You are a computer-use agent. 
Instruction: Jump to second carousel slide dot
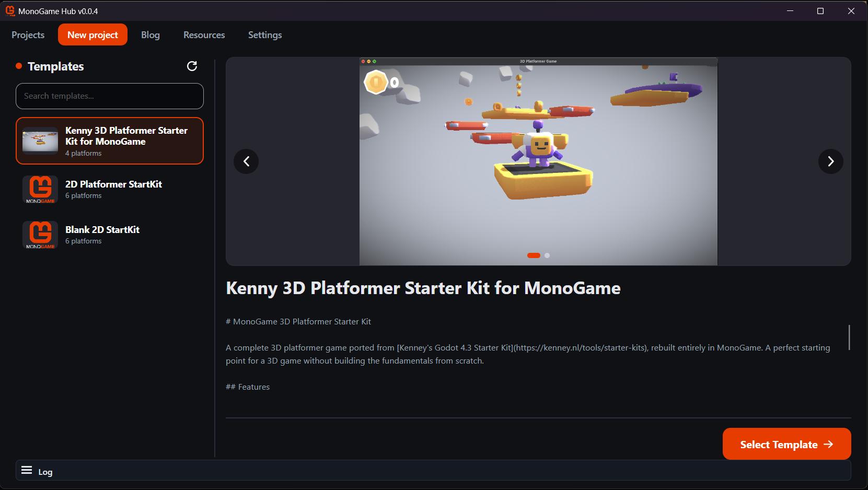pos(547,255)
